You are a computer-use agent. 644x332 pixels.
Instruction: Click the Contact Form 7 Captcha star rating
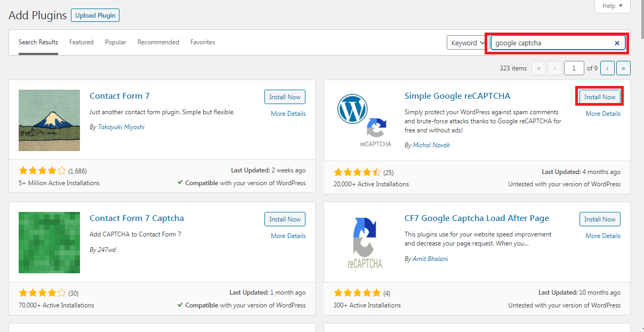[42, 293]
